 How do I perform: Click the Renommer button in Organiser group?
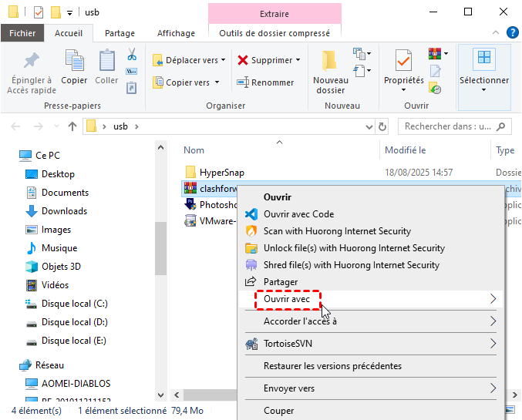click(x=265, y=82)
